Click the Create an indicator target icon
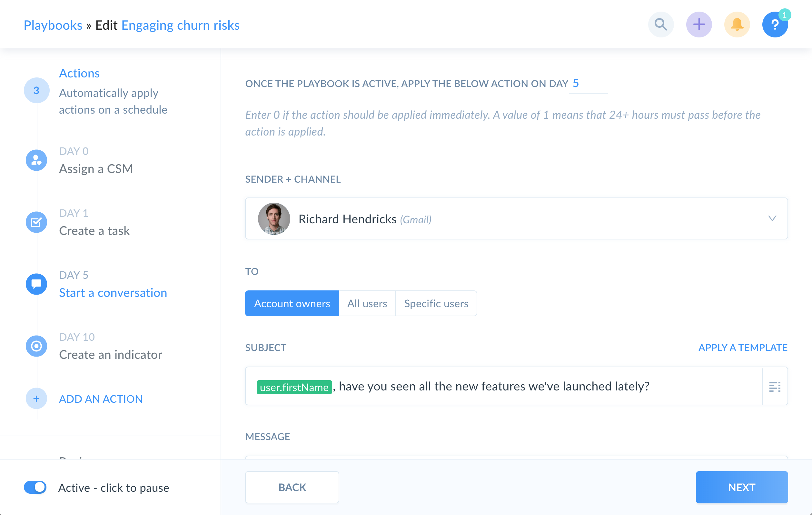 pos(36,346)
